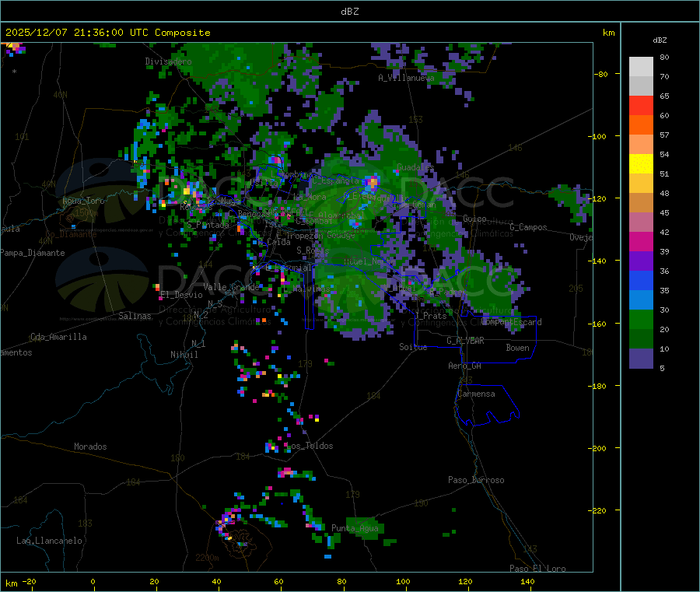Click the royal blue 35-36 dBZ legend swatch
Screen dimensions: 700x592
[641, 280]
